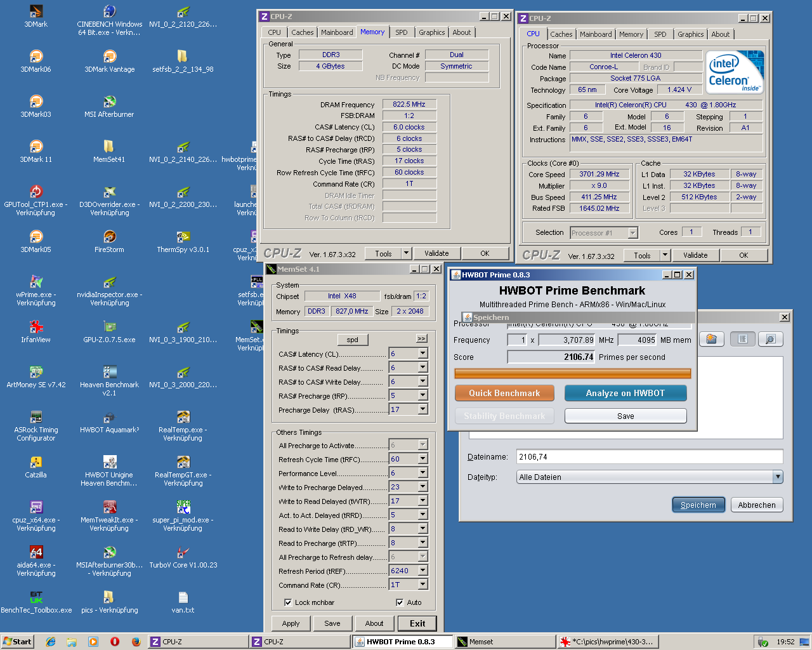812x650 pixels.
Task: Click the >> expand button in MemSet
Action: click(421, 338)
